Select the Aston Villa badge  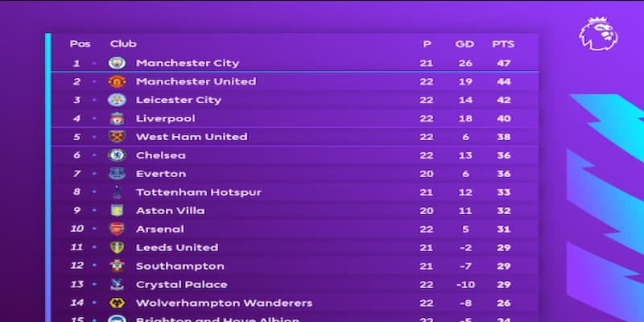(x=117, y=211)
